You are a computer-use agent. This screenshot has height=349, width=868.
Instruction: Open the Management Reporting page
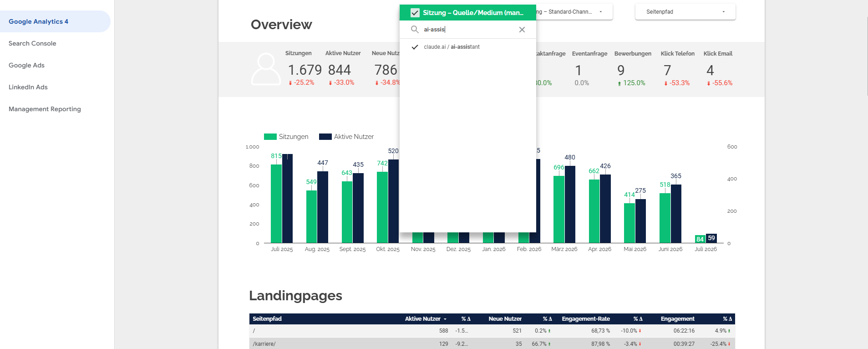[x=45, y=109]
